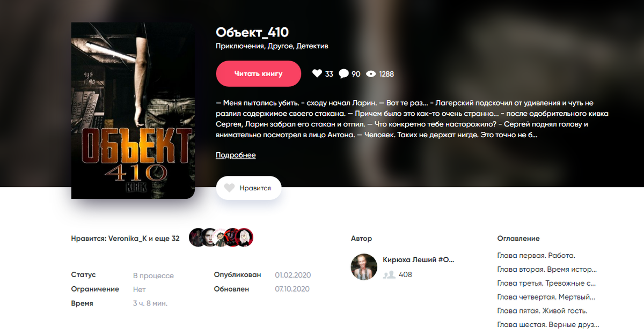The height and width of the screenshot is (335, 644).
Task: Open chapter Глава пятая. Живой гость.
Action: coord(542,311)
